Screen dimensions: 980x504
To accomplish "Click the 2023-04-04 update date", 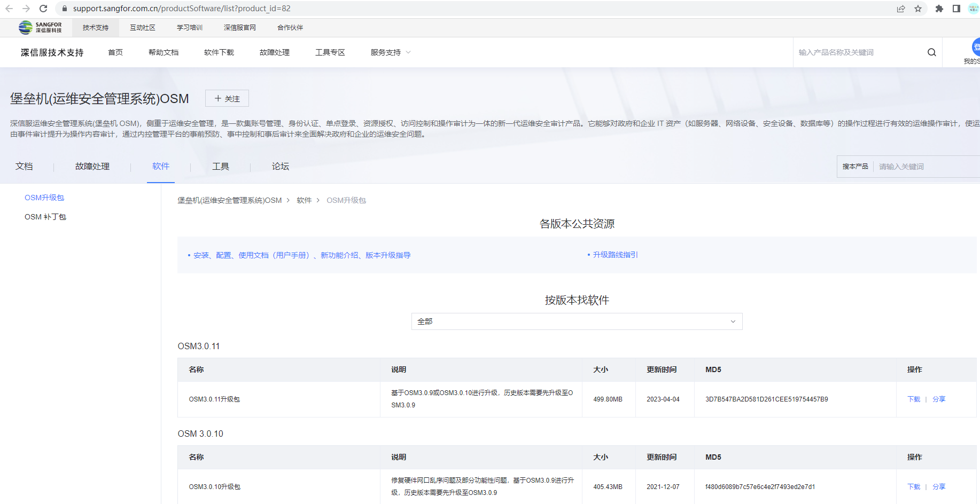I will coord(663,399).
